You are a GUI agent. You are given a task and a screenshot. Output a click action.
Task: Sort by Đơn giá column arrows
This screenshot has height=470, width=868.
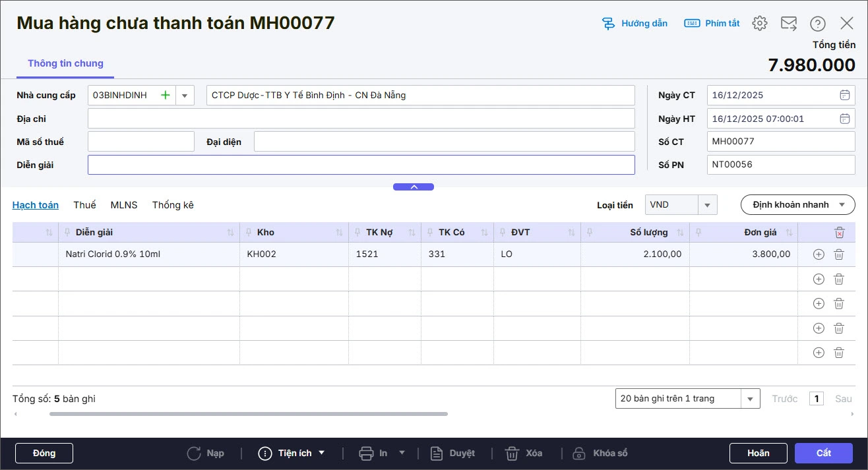point(788,233)
